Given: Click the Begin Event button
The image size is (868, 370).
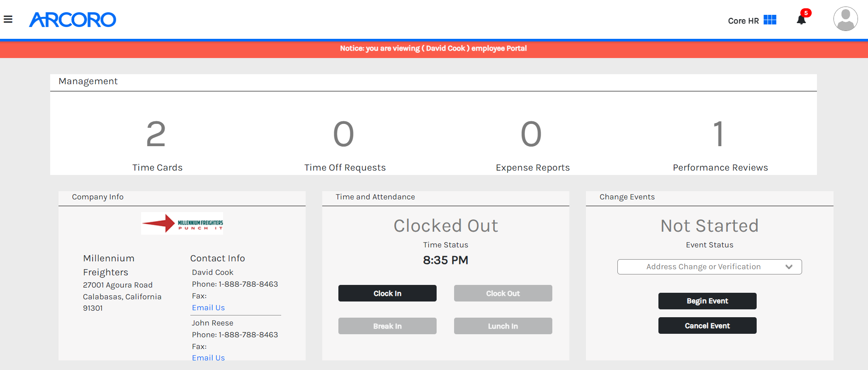Looking at the screenshot, I should pyautogui.click(x=707, y=301).
